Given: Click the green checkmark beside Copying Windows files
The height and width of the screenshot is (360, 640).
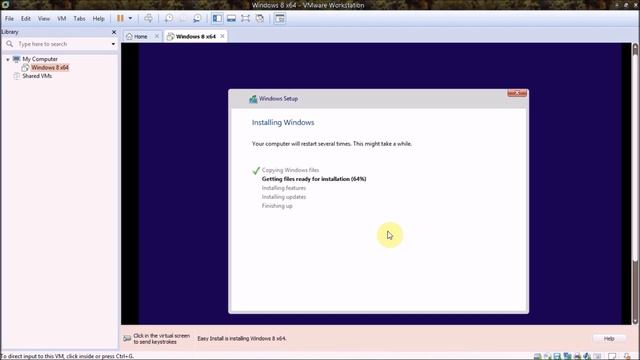Looking at the screenshot, I should click(x=256, y=171).
